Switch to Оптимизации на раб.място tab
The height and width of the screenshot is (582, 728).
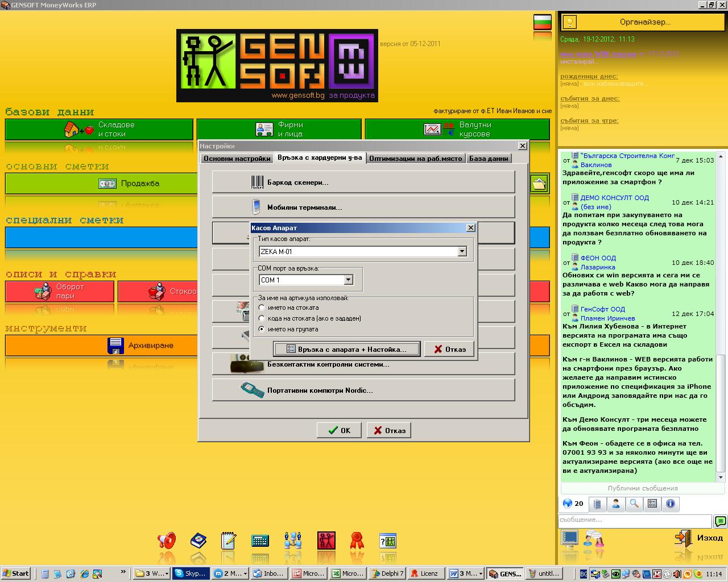tap(416, 159)
